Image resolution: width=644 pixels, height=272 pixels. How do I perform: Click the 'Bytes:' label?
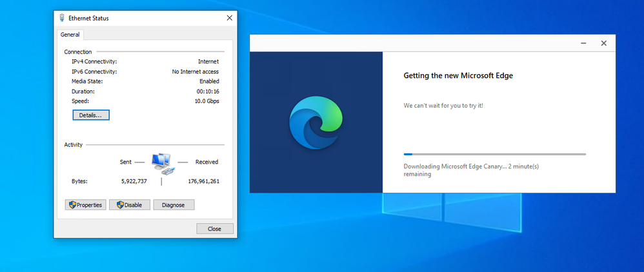coord(79,181)
